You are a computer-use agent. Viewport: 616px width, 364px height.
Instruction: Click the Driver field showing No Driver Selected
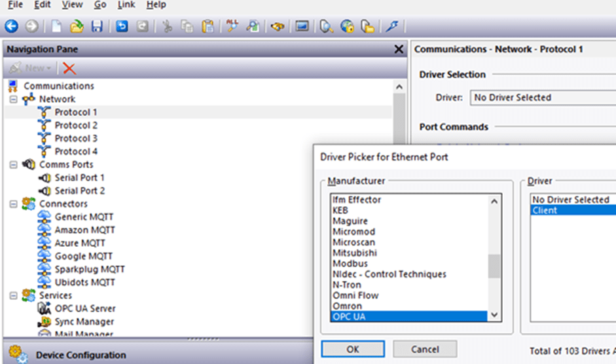click(x=543, y=98)
